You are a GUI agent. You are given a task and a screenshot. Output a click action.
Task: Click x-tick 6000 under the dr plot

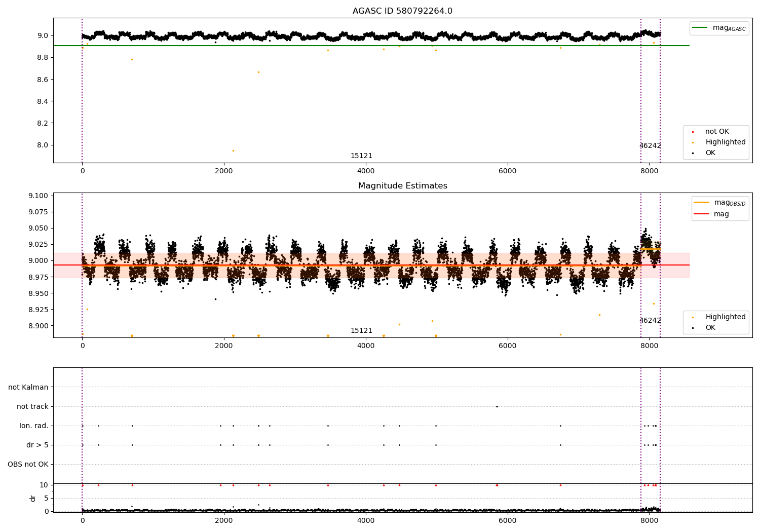(507, 521)
